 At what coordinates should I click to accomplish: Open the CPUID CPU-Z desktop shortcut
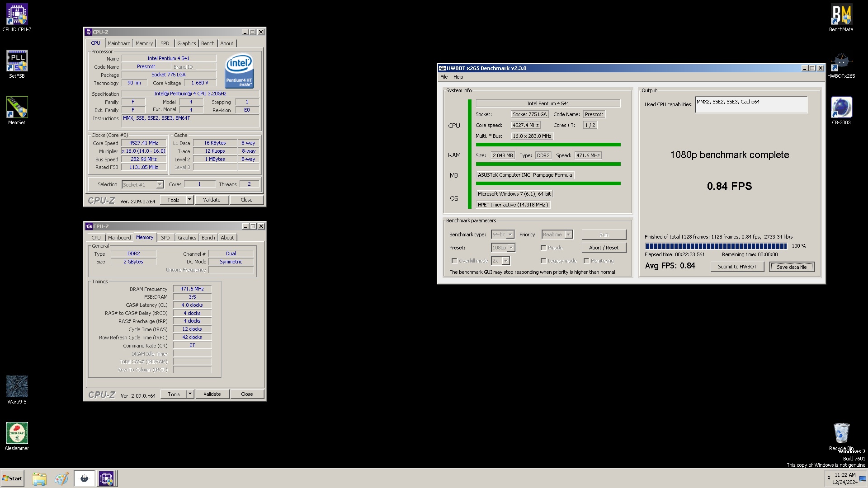point(17,18)
